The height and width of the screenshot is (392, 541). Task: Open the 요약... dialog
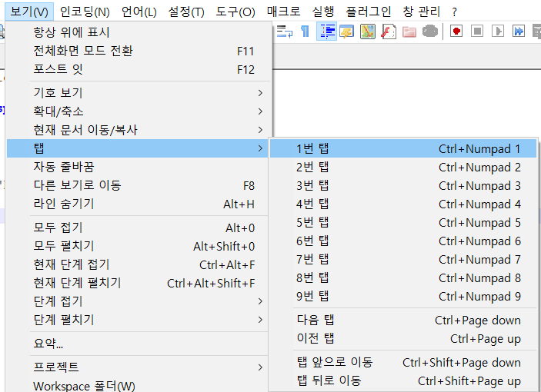point(137,344)
